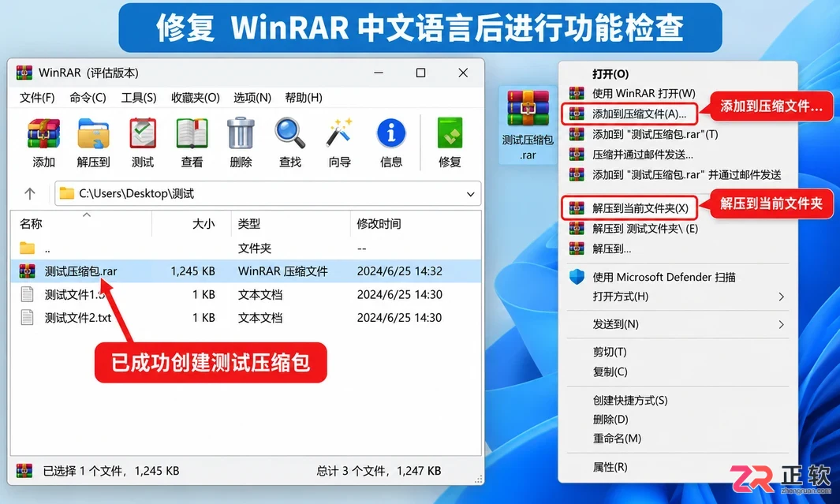Expand the 发送到(N) submenu arrow
Viewport: 840px width, 504px height.
tap(781, 325)
